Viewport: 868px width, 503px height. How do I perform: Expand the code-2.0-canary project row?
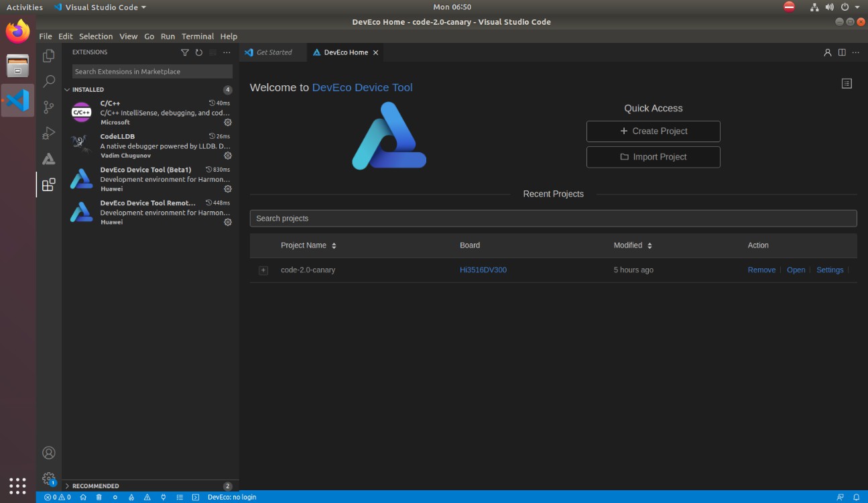(263, 270)
